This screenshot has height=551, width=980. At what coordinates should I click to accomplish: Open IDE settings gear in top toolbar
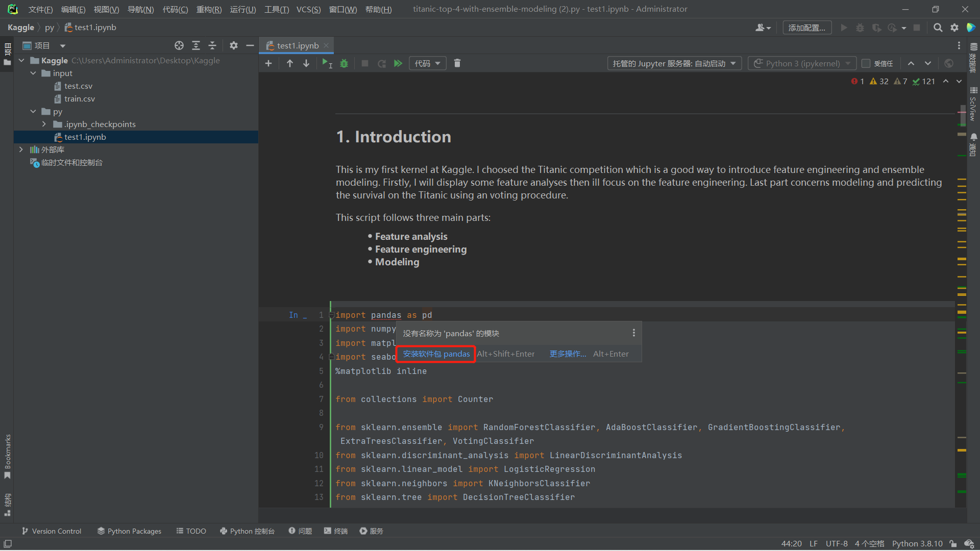(954, 28)
